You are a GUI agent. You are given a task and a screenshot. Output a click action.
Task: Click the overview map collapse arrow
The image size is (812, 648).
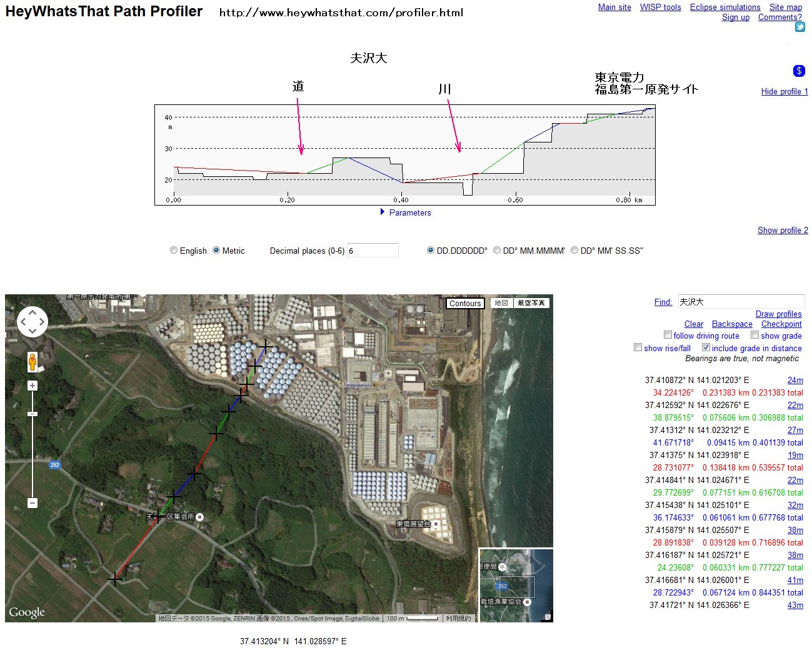548,616
